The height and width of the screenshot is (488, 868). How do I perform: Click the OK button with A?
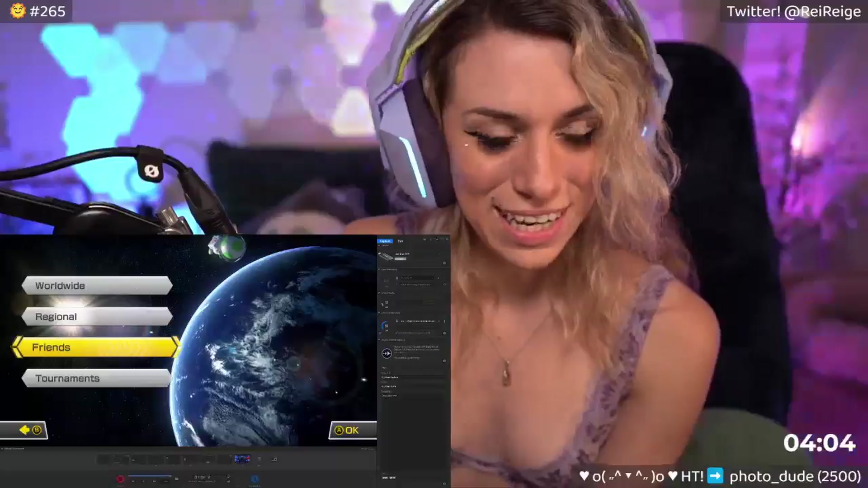pyautogui.click(x=353, y=430)
